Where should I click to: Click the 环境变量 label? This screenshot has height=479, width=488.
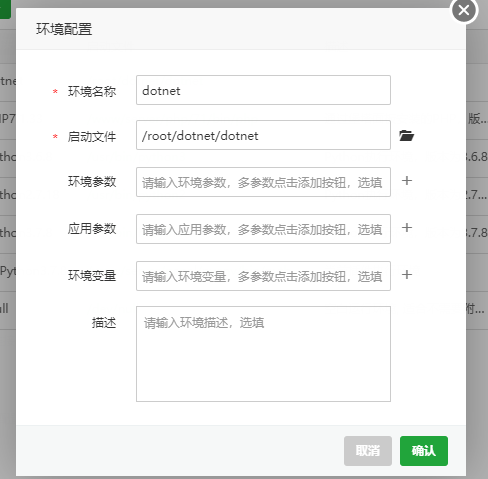coord(92,276)
